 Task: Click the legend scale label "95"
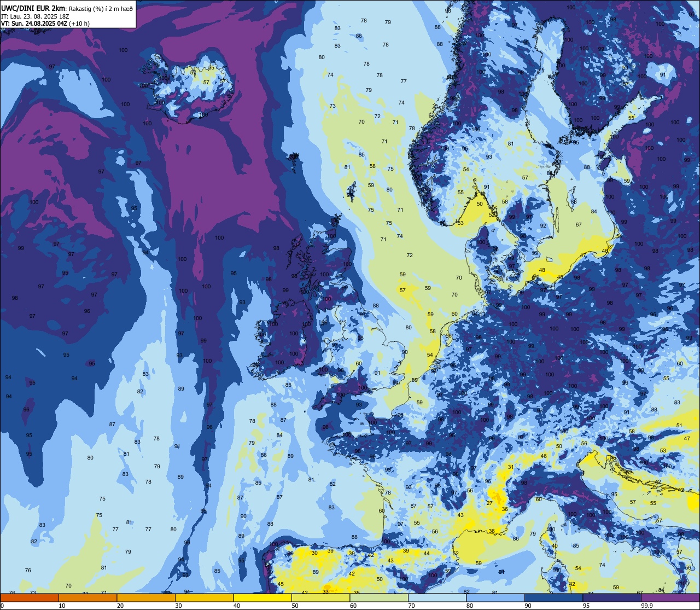pyautogui.click(x=586, y=606)
